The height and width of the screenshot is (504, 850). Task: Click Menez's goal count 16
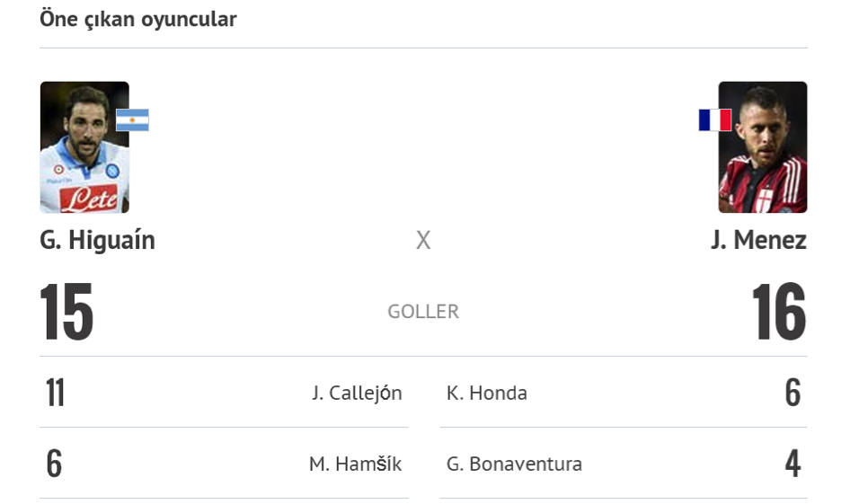pyautogui.click(x=779, y=313)
